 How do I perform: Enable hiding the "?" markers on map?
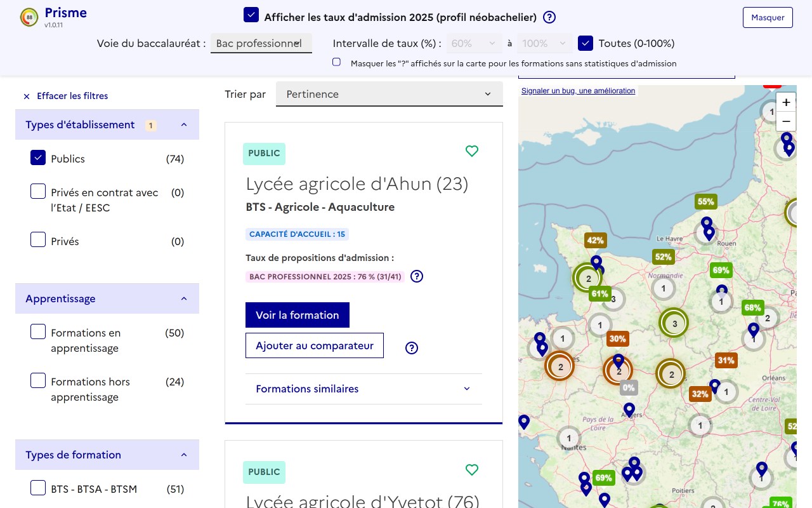336,62
